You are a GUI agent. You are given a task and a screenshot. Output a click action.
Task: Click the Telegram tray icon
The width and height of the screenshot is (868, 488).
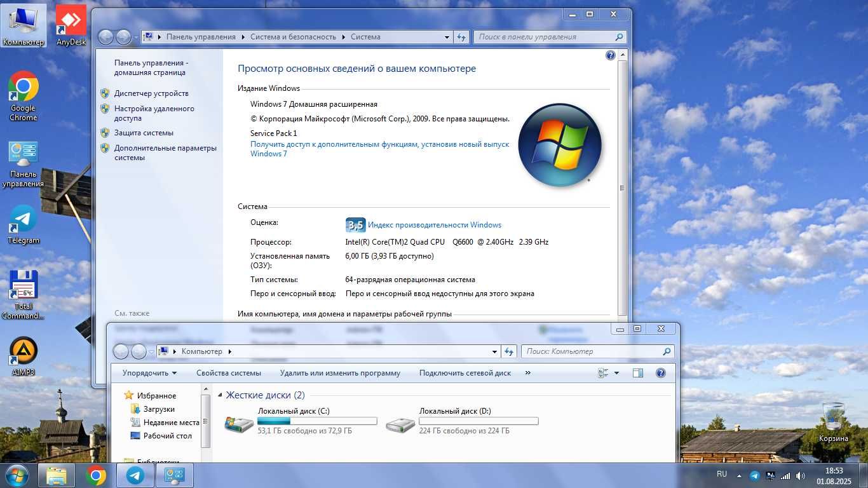tap(754, 475)
